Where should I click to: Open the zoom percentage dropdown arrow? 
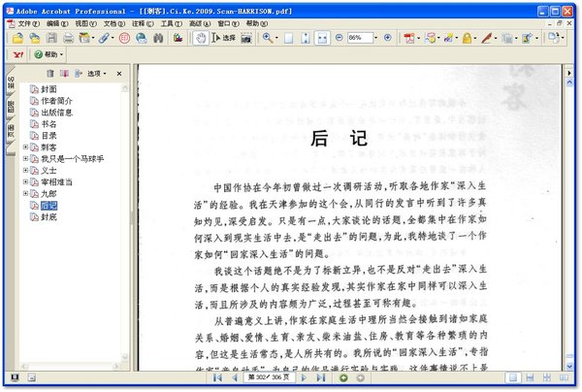[x=375, y=38]
